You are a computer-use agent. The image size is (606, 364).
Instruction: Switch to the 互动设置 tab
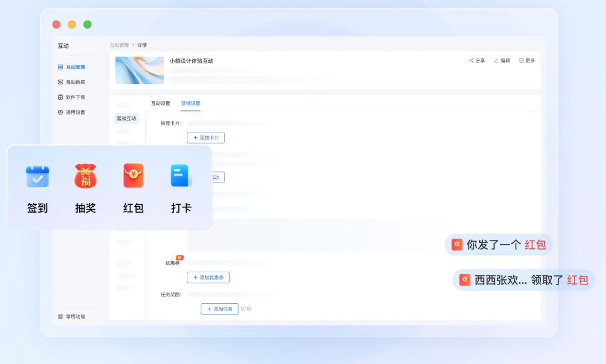coord(160,103)
